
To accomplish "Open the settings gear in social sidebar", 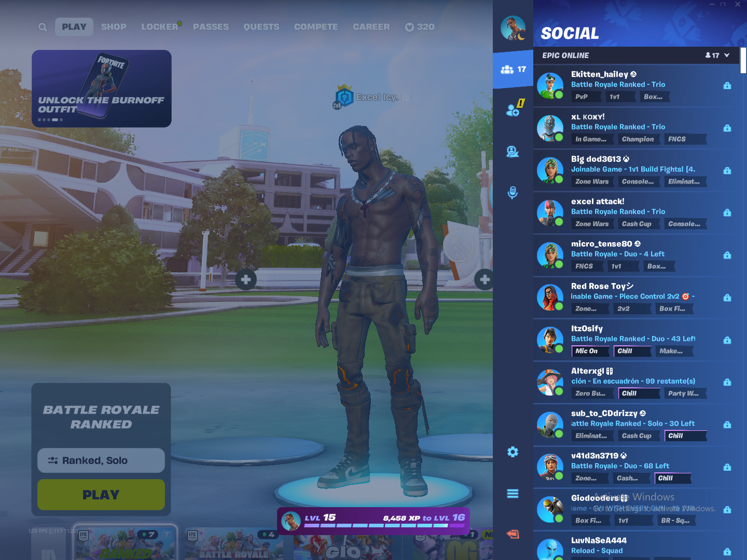I will click(513, 452).
